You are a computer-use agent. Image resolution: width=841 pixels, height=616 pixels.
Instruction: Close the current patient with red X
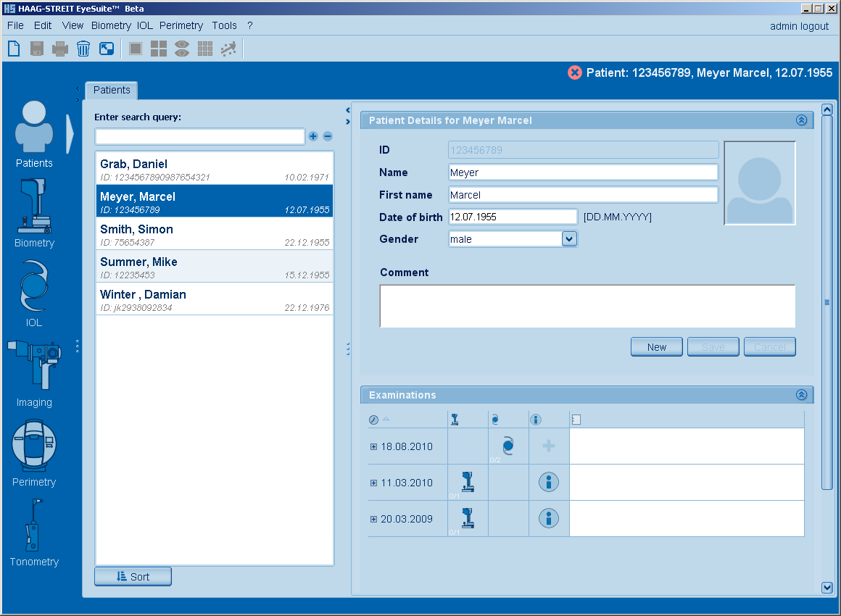574,72
